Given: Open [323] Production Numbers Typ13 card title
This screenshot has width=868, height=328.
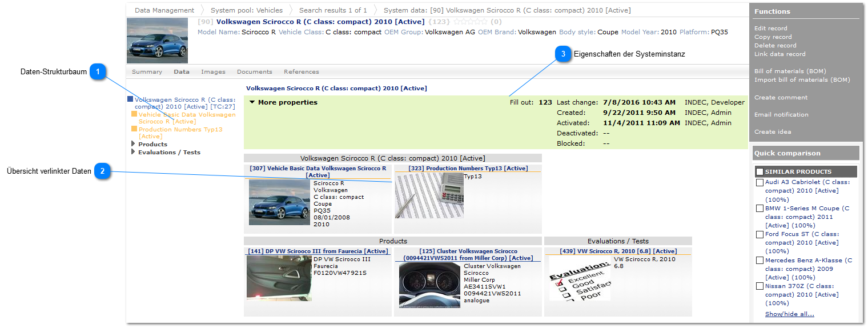Looking at the screenshot, I should coord(468,169).
